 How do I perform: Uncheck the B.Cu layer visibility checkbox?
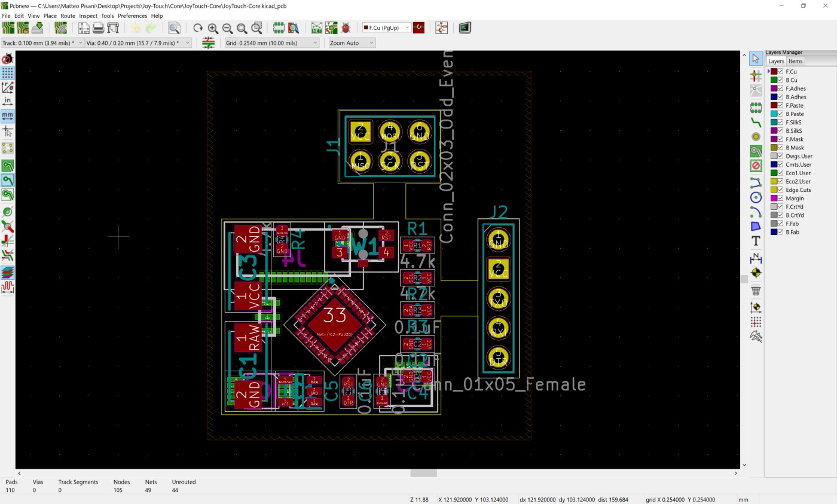click(781, 80)
